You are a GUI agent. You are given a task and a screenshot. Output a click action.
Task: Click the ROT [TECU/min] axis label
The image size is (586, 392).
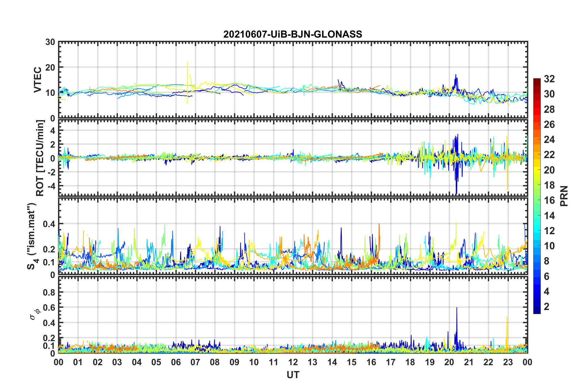[40, 158]
